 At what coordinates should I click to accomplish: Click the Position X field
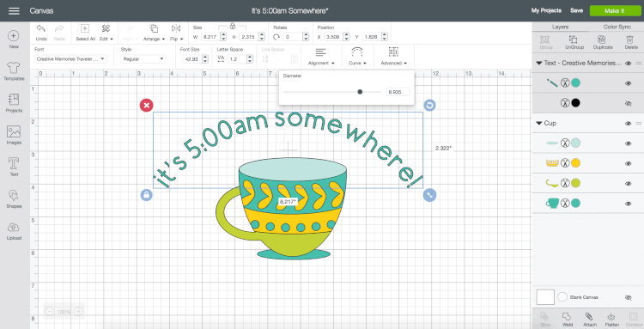[x=333, y=37]
